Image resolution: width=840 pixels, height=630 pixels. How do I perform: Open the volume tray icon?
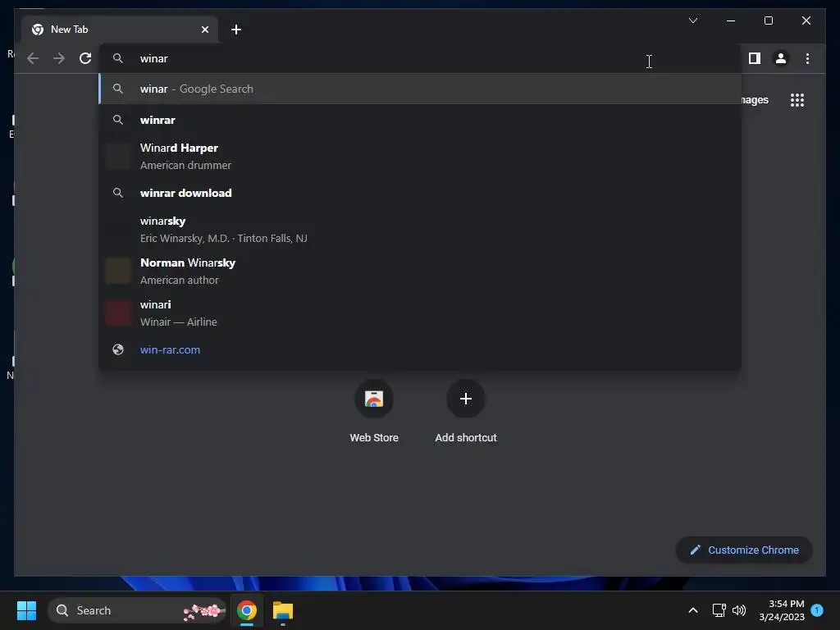[x=739, y=610]
